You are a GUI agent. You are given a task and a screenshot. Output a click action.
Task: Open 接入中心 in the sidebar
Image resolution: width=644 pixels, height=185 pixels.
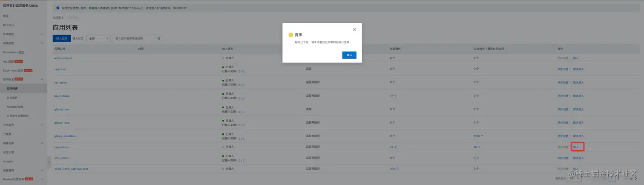(9, 25)
